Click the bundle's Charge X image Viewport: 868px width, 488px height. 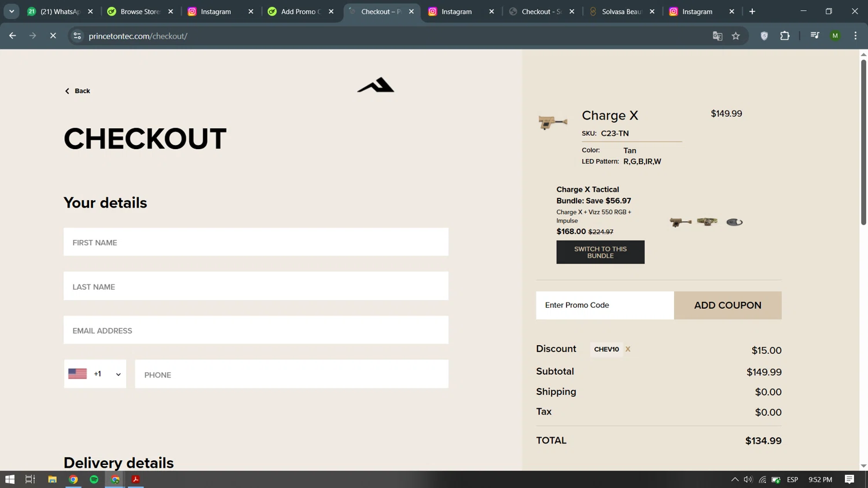[681, 222]
